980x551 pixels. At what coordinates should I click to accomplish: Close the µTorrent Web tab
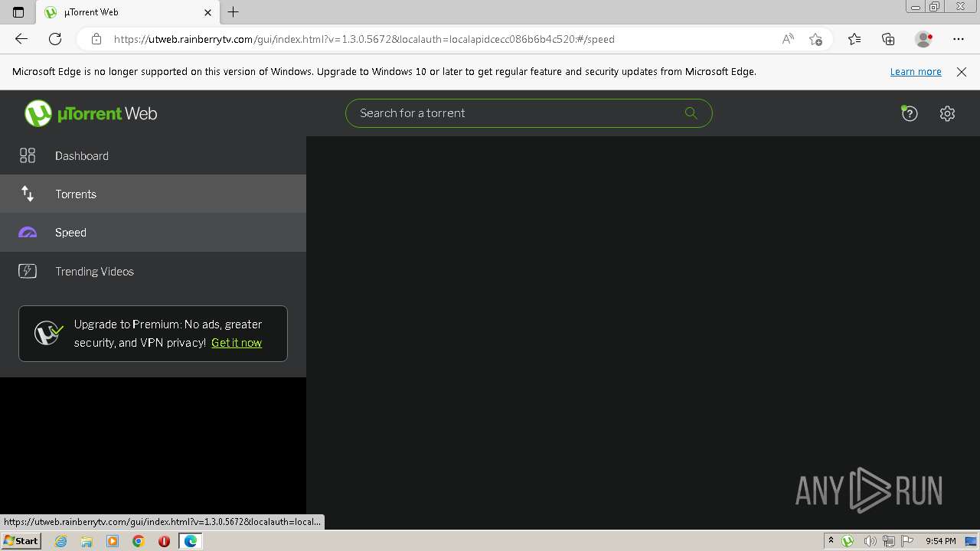coord(207,12)
